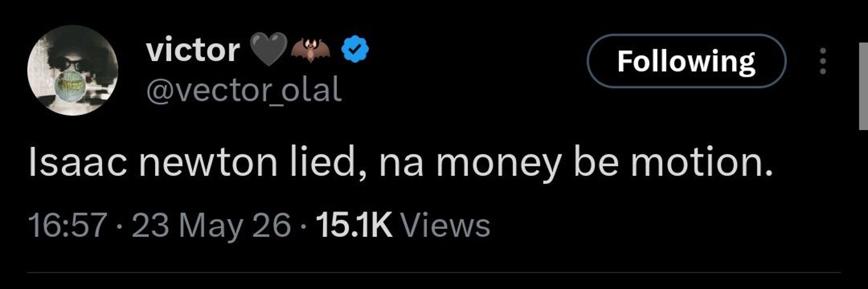Select the display name victor
Screen dimensions: 868x289
pos(193,50)
